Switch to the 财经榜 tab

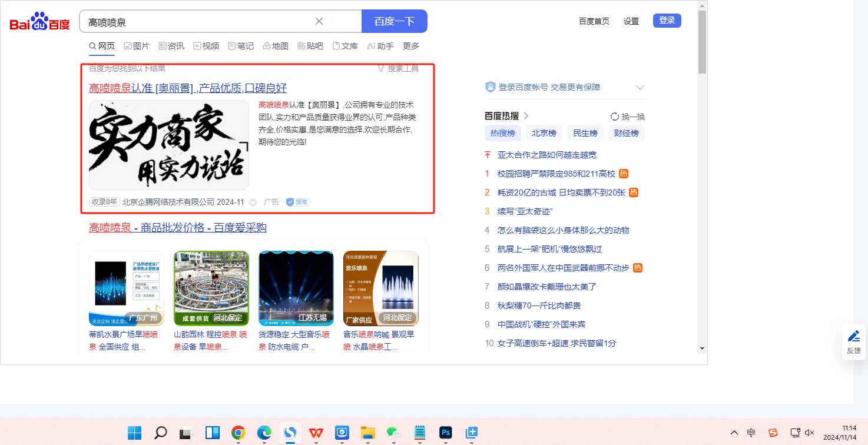627,133
